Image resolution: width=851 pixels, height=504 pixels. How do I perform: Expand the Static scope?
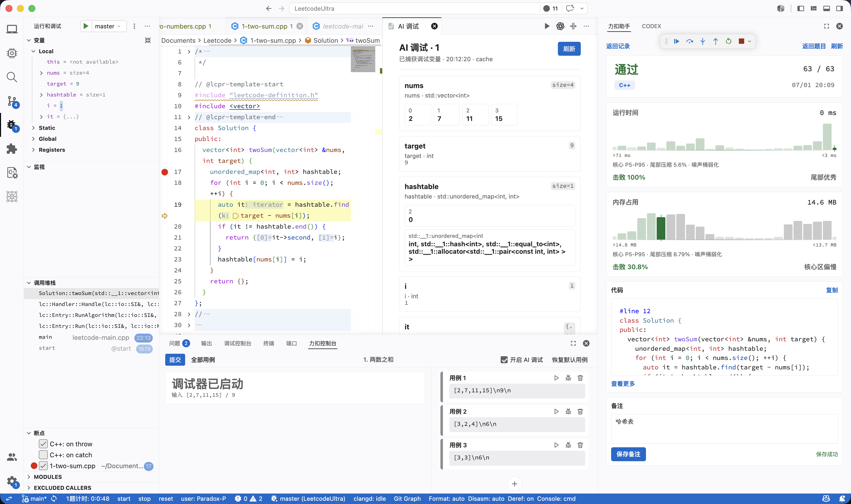(x=33, y=128)
